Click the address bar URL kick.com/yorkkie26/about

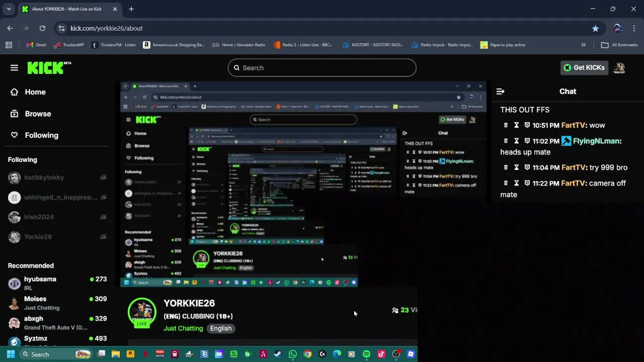[x=107, y=28]
